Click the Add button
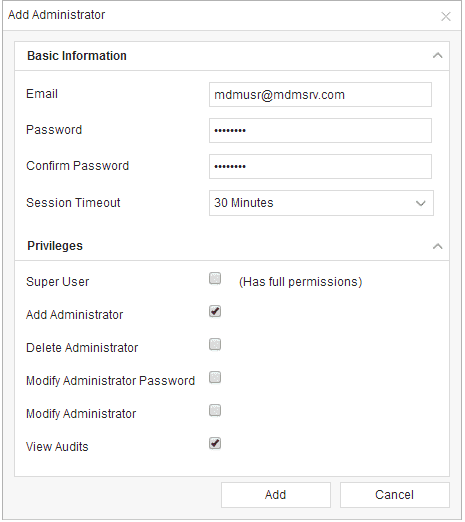 click(276, 495)
